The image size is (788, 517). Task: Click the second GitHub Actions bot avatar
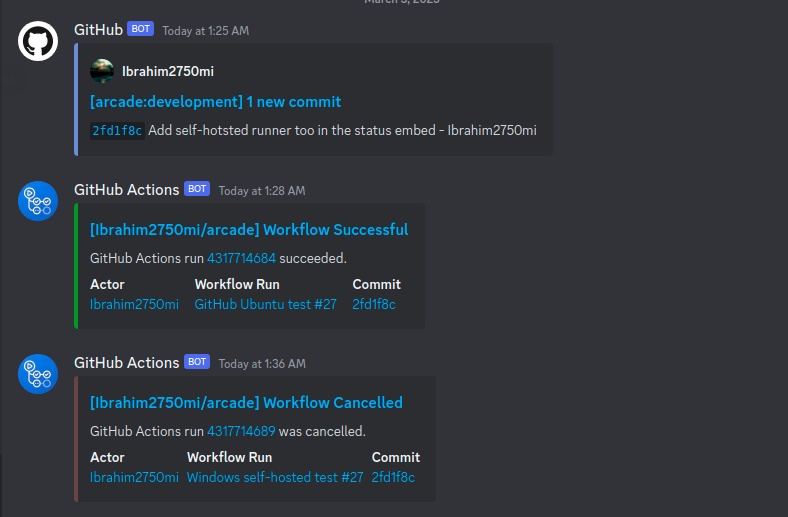[38, 374]
